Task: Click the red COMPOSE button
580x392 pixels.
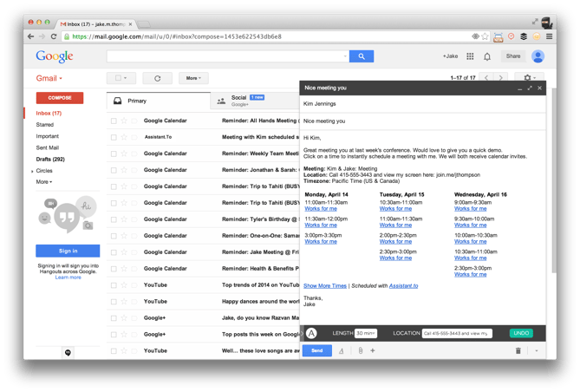Action: (x=59, y=98)
